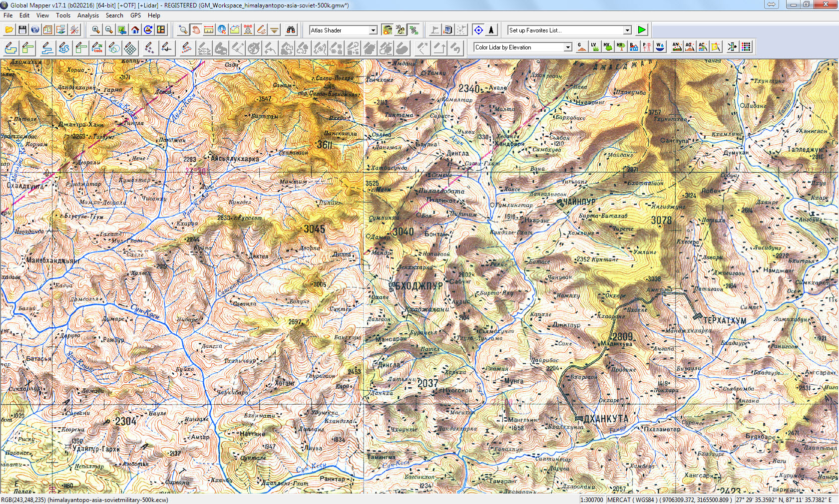The width and height of the screenshot is (839, 504).
Task: Click the Zoom In magnifier icon
Action: click(x=96, y=30)
